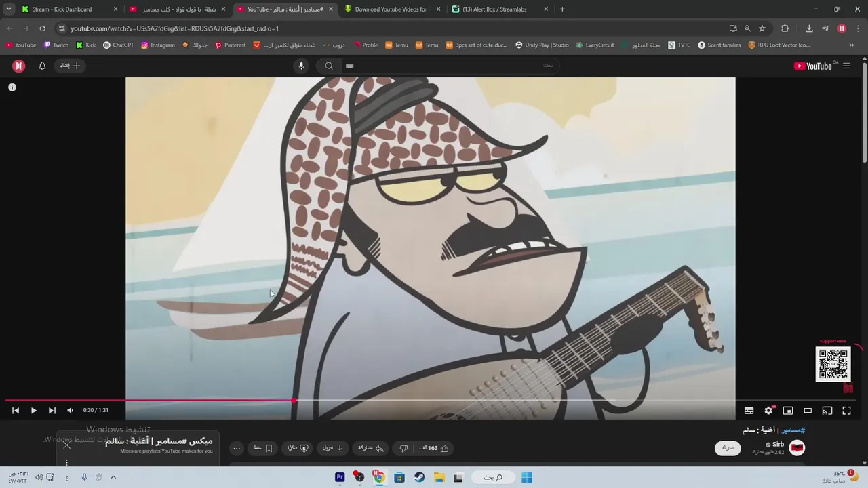Image resolution: width=868 pixels, height=488 pixels.
Task: Go to previous video in playlist
Action: pyautogui.click(x=16, y=410)
